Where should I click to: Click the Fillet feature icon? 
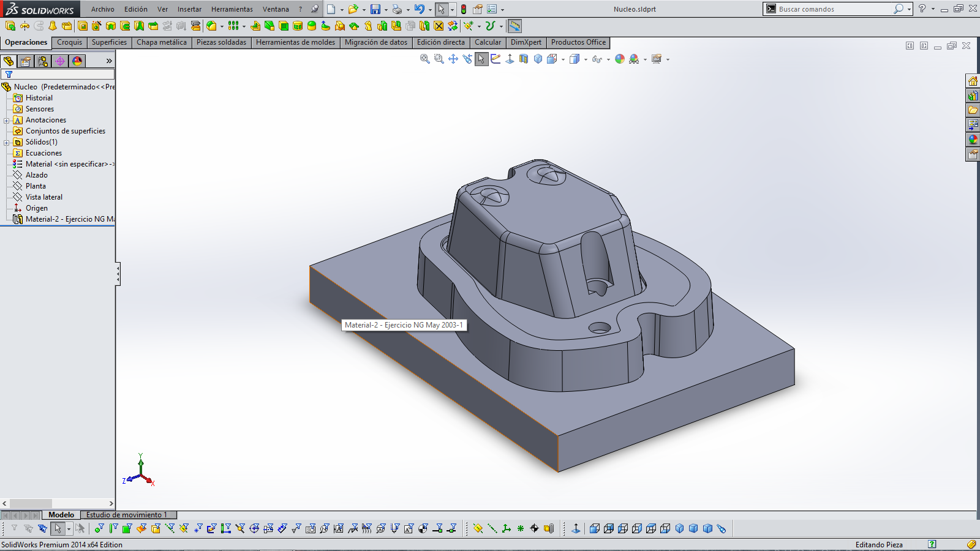pos(211,26)
